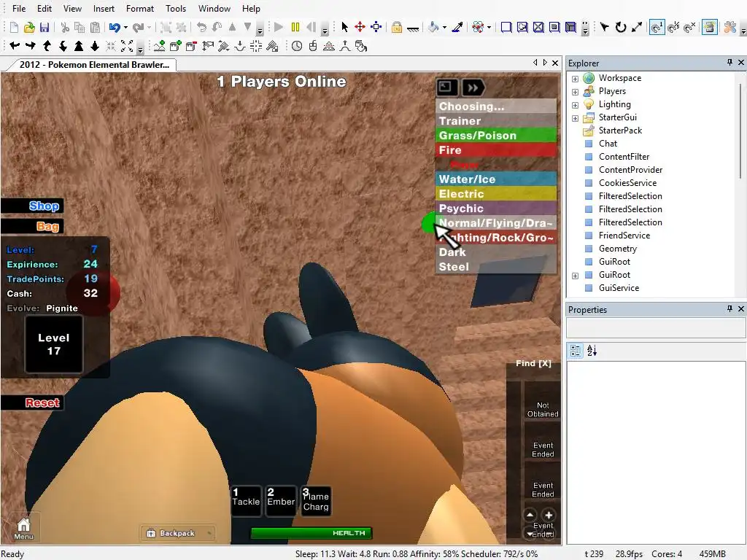Toggle the grid-off snapping option

(x=689, y=27)
